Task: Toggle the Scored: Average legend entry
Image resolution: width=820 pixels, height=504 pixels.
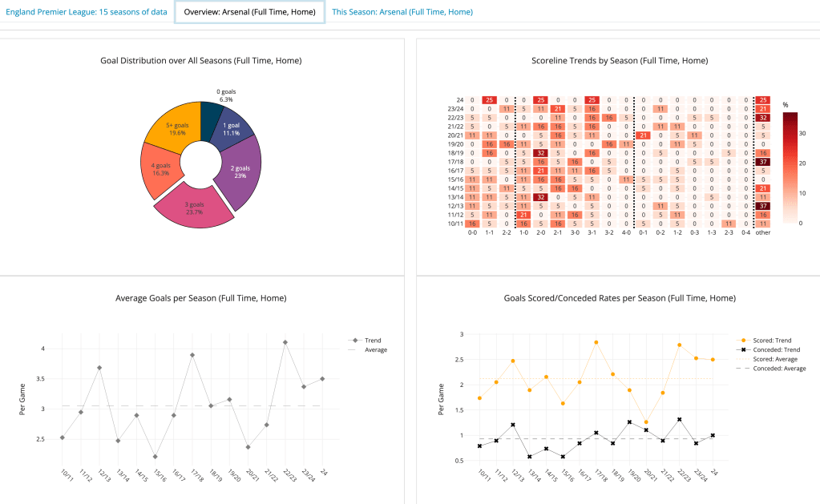Action: [x=770, y=359]
